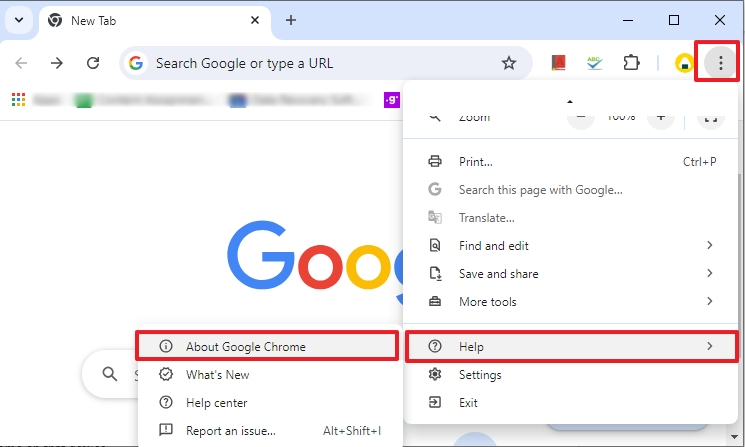Open the tab search dropdown arrow
This screenshot has height=447, width=745.
tap(19, 20)
